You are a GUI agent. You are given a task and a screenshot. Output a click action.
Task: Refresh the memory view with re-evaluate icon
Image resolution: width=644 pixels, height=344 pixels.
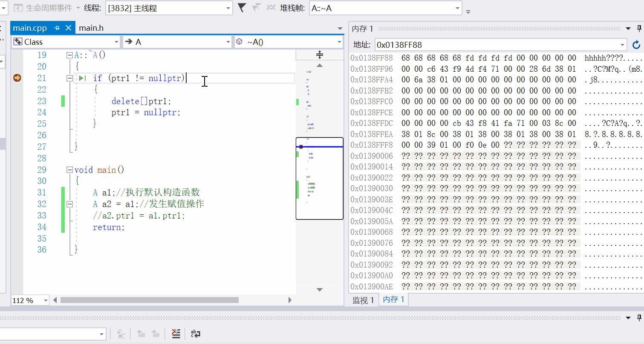pyautogui.click(x=636, y=45)
